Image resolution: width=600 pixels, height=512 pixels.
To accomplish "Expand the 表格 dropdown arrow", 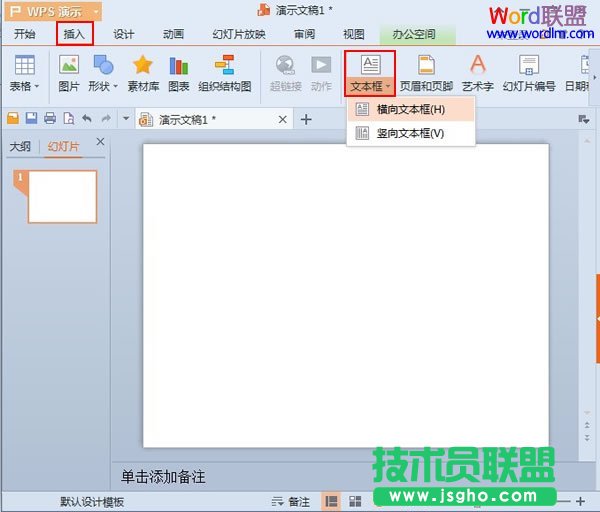I will pos(37,86).
